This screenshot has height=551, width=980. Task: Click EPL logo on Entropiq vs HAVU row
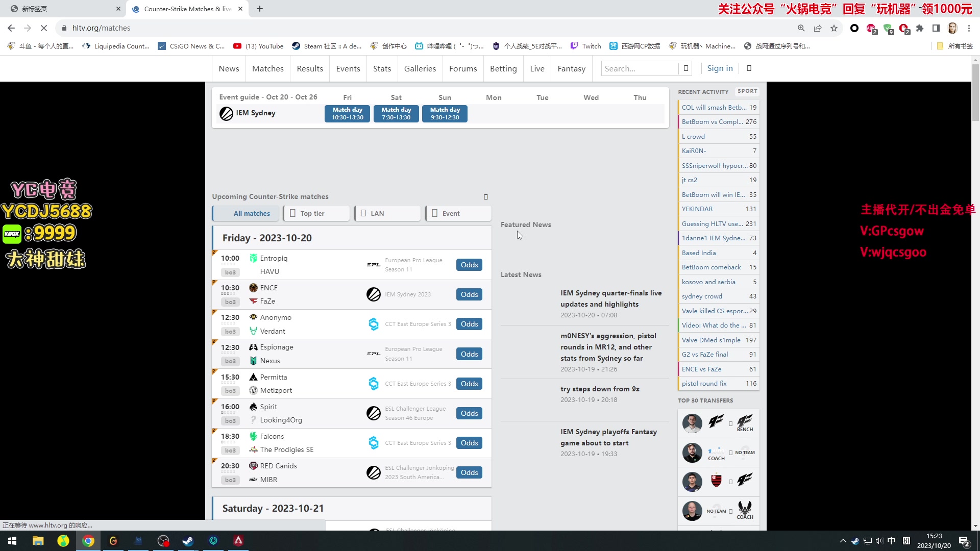374,265
